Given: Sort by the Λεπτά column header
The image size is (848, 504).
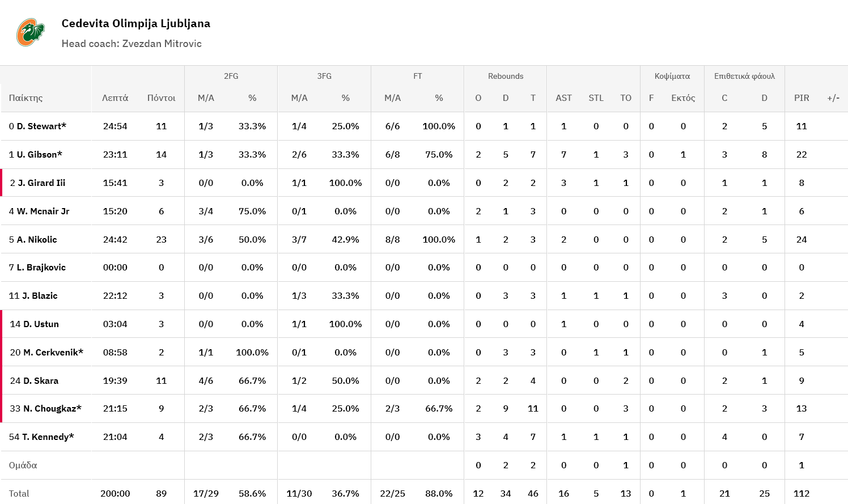Looking at the screenshot, I should [x=115, y=98].
